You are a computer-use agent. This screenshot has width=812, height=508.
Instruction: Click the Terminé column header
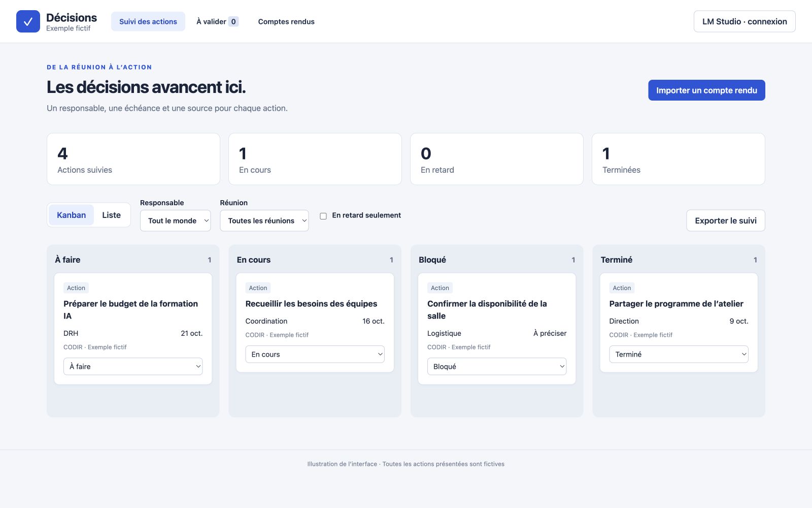(x=617, y=260)
